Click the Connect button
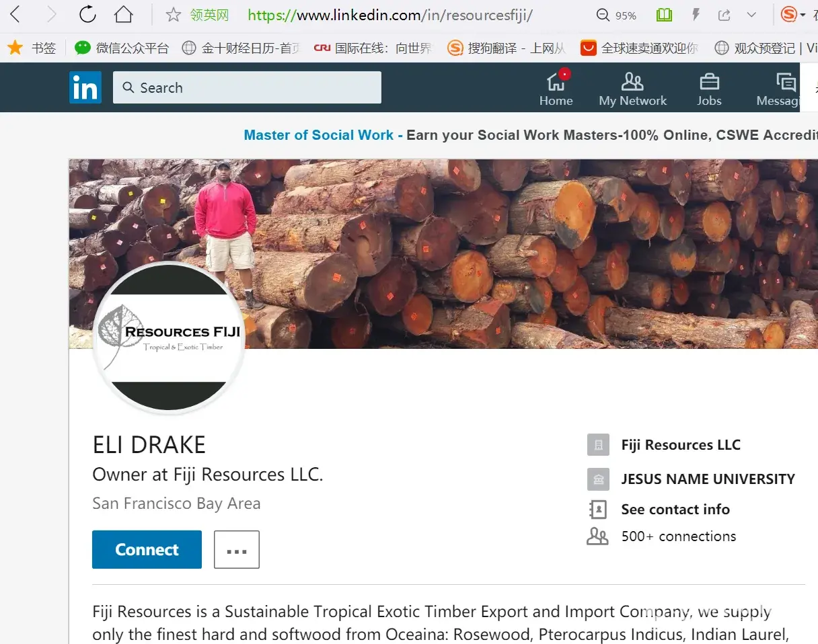 coord(147,549)
